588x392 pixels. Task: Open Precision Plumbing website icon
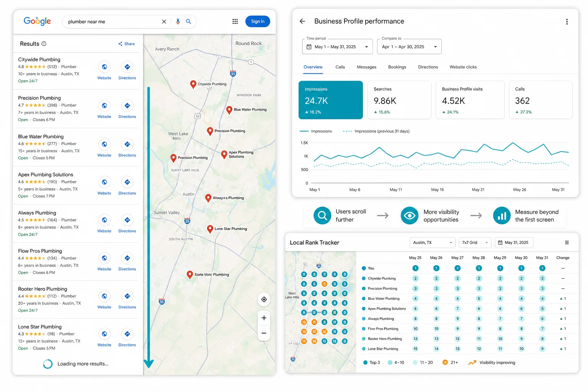(104, 106)
